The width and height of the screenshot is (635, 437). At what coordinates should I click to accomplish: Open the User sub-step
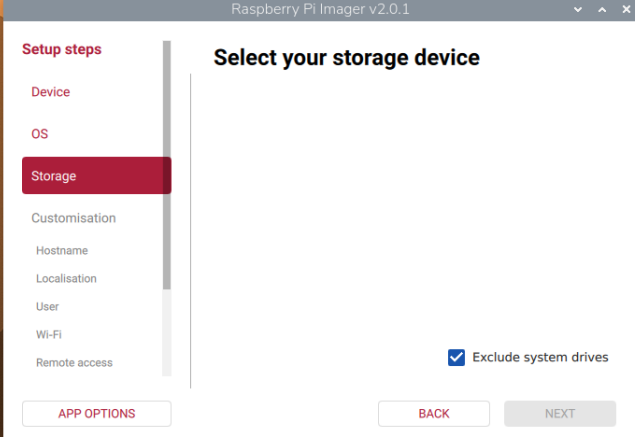pyautogui.click(x=47, y=307)
